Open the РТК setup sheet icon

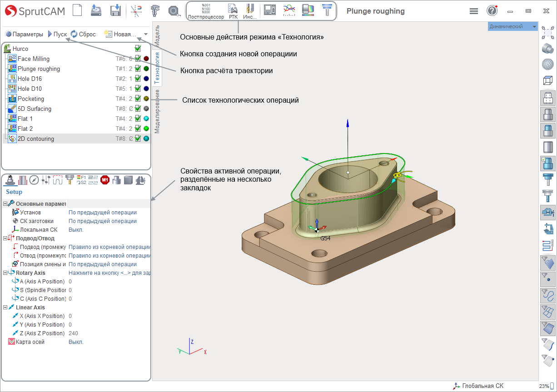(x=233, y=11)
